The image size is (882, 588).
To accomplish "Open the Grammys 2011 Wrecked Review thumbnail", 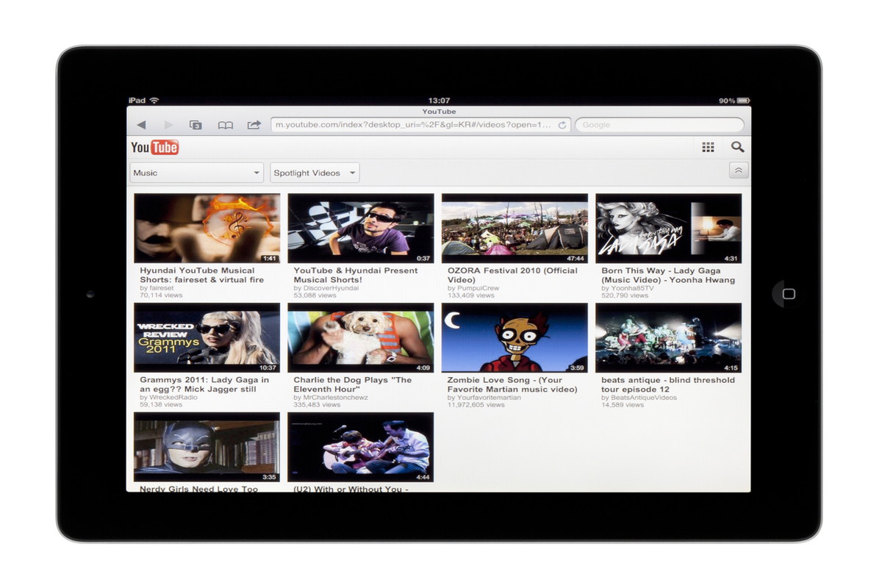I will click(207, 338).
